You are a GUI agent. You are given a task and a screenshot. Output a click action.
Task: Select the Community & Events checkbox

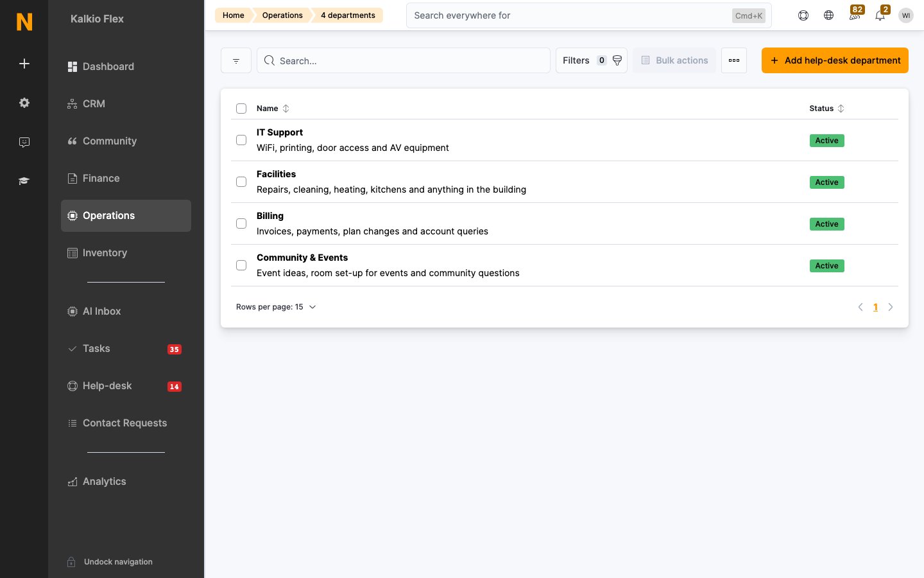[x=241, y=265]
